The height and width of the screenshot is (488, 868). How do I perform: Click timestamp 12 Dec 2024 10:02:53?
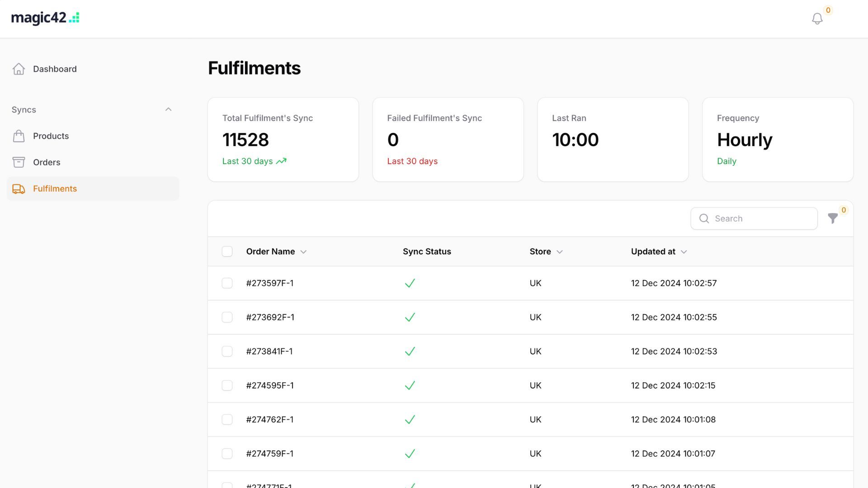[x=674, y=352]
